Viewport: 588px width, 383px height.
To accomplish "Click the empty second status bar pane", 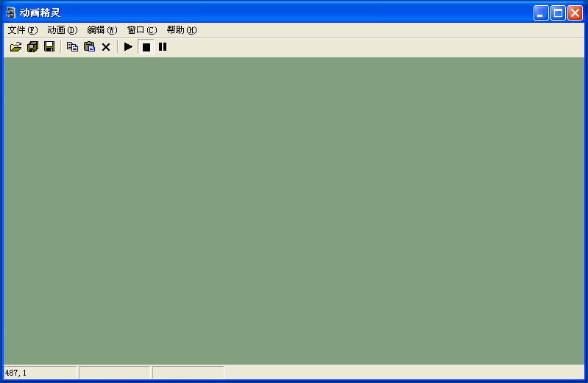I will point(114,373).
